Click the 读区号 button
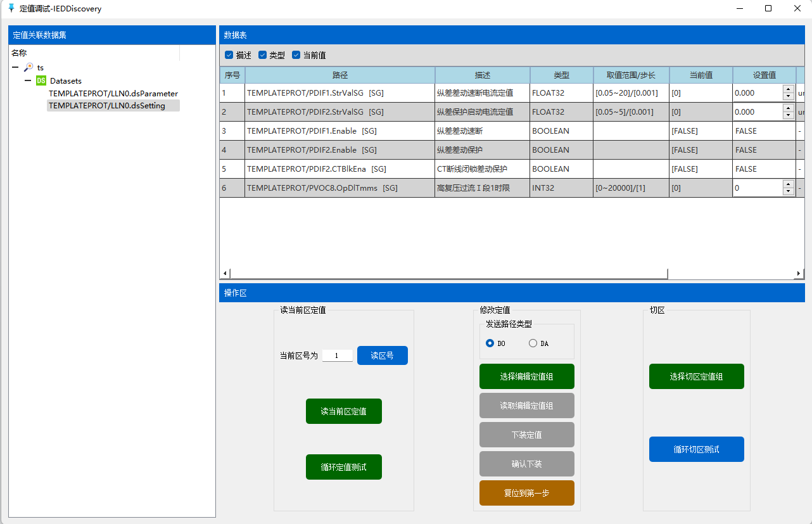 382,355
